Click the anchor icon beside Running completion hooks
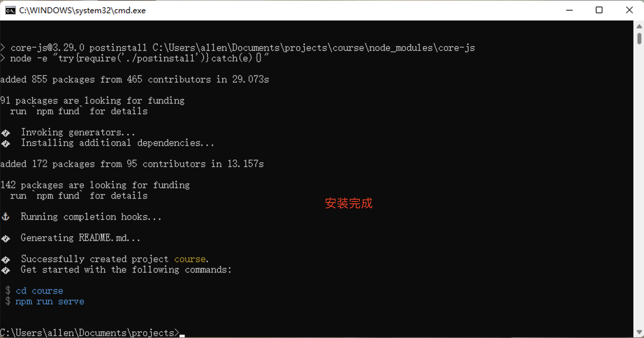The image size is (644, 338). tap(6, 217)
